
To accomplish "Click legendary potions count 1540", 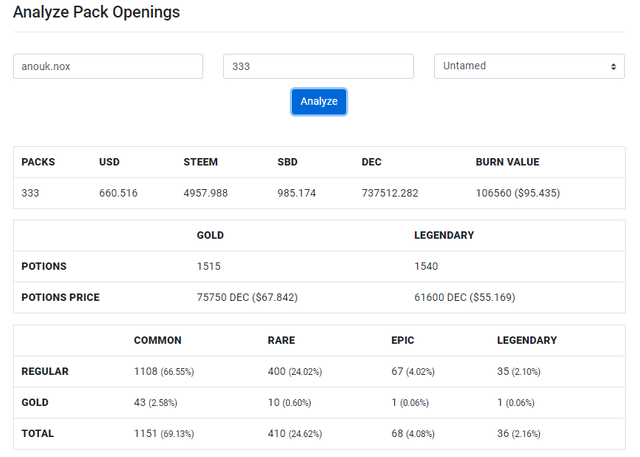I will (x=426, y=266).
